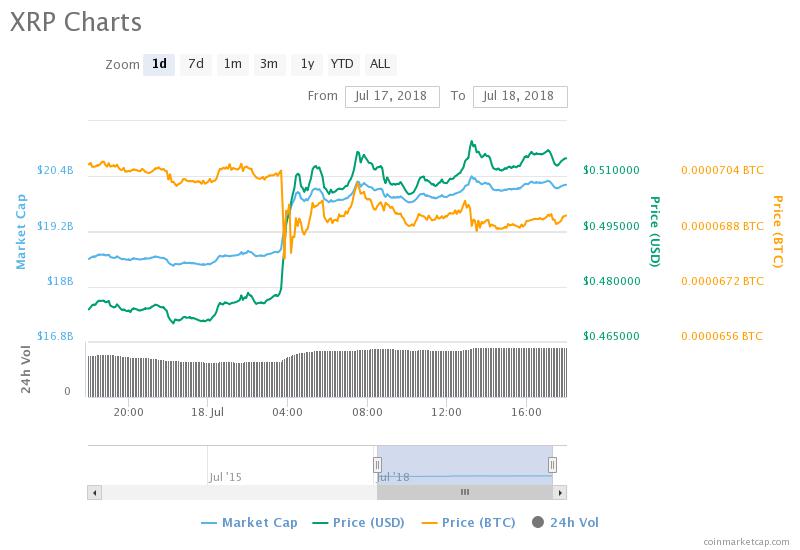The image size is (800, 550).
Task: Click the 12:00 time axis label
Action: pos(446,412)
